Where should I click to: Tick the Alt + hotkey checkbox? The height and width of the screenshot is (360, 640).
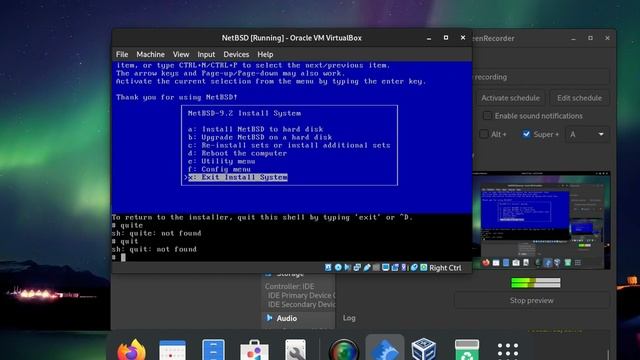click(x=484, y=134)
